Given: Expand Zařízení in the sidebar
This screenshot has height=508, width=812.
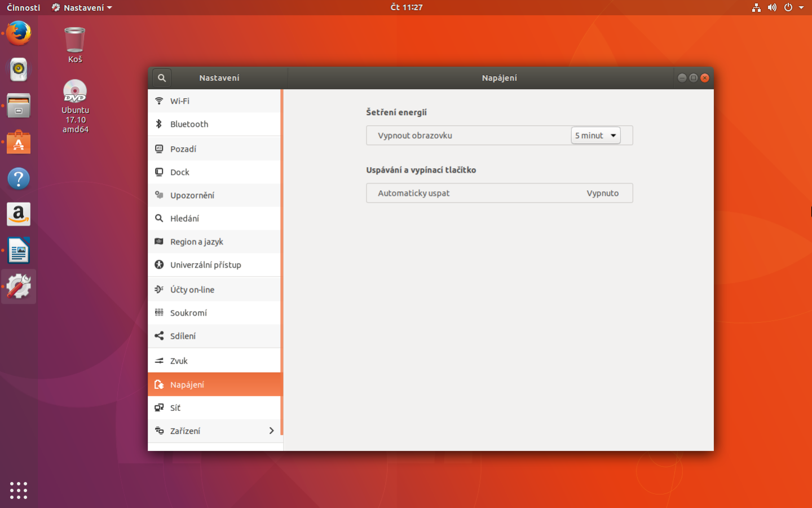Looking at the screenshot, I should click(186, 431).
